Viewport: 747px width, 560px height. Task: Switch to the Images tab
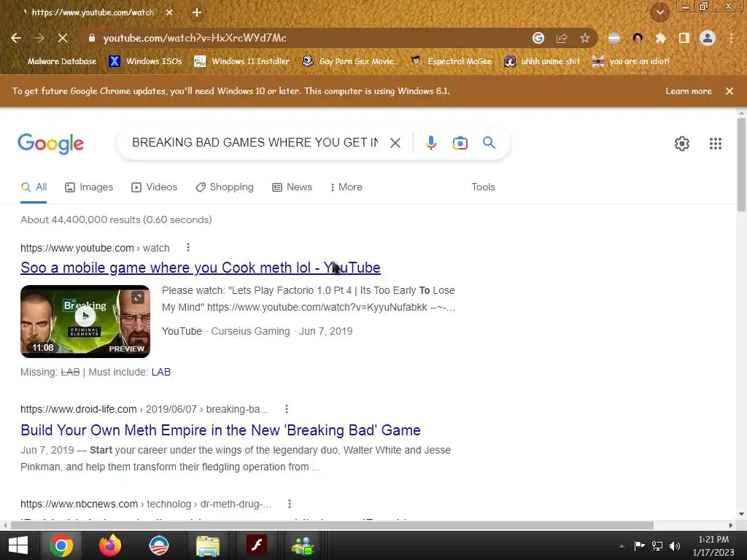point(89,187)
